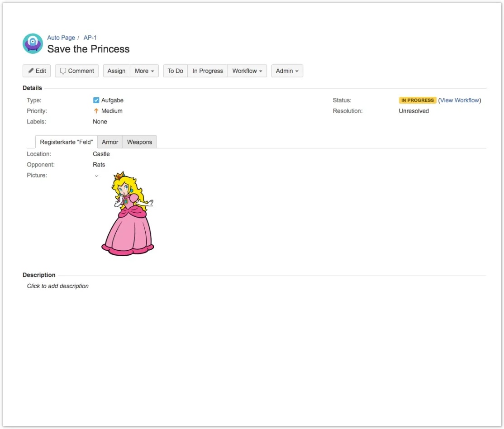Image resolution: width=504 pixels, height=429 pixels.
Task: Click the pencil Edit button
Action: coord(37,71)
